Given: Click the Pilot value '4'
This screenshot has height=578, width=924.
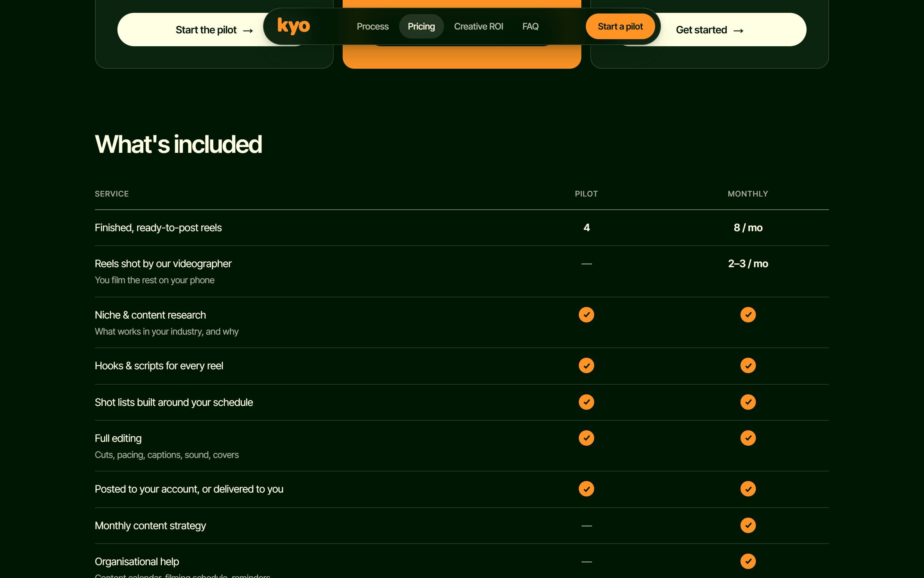Looking at the screenshot, I should click(586, 228).
